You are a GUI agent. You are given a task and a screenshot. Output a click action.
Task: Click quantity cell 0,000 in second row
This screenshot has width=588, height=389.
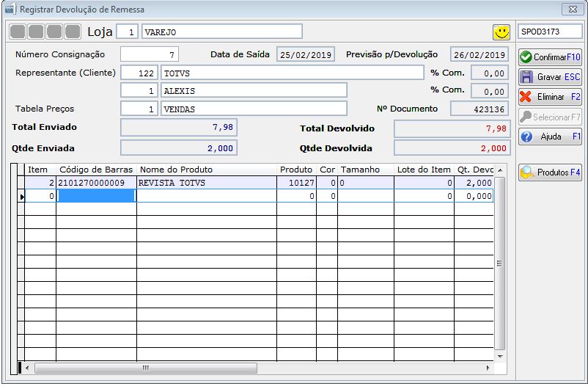[474, 196]
